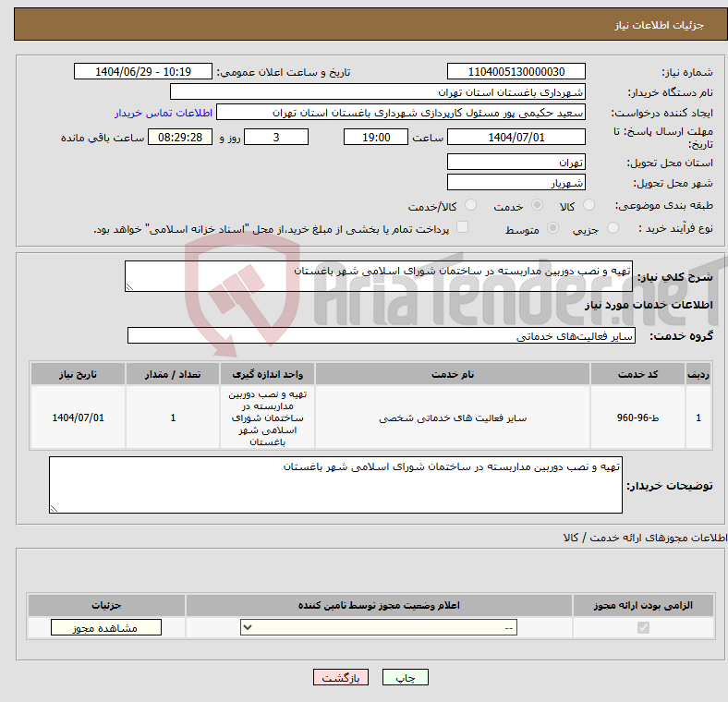This screenshot has height=702, width=728.
Task: Click the تاریخ نیاز column header
Action: 78,374
